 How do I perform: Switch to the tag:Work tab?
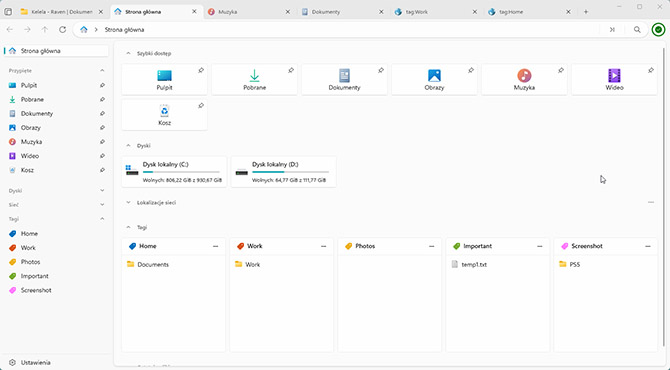pyautogui.click(x=436, y=12)
